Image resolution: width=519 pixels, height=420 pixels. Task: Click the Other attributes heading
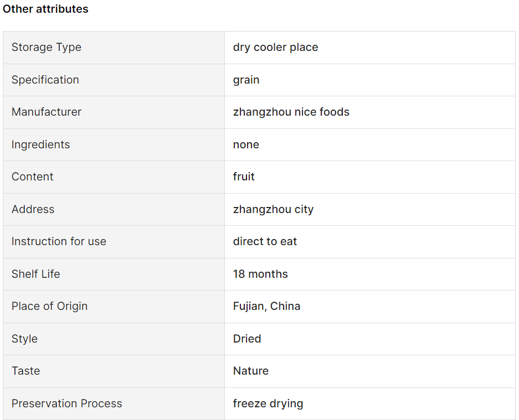[45, 9]
